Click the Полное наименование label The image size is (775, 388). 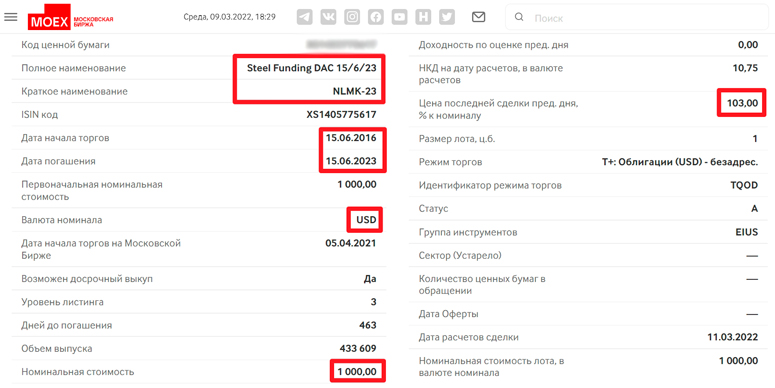(73, 68)
